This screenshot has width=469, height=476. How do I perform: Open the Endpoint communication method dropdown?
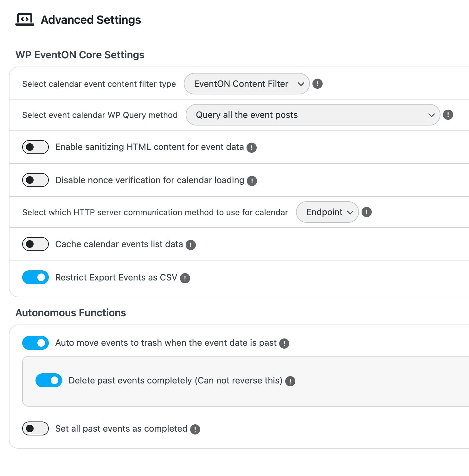coord(327,212)
